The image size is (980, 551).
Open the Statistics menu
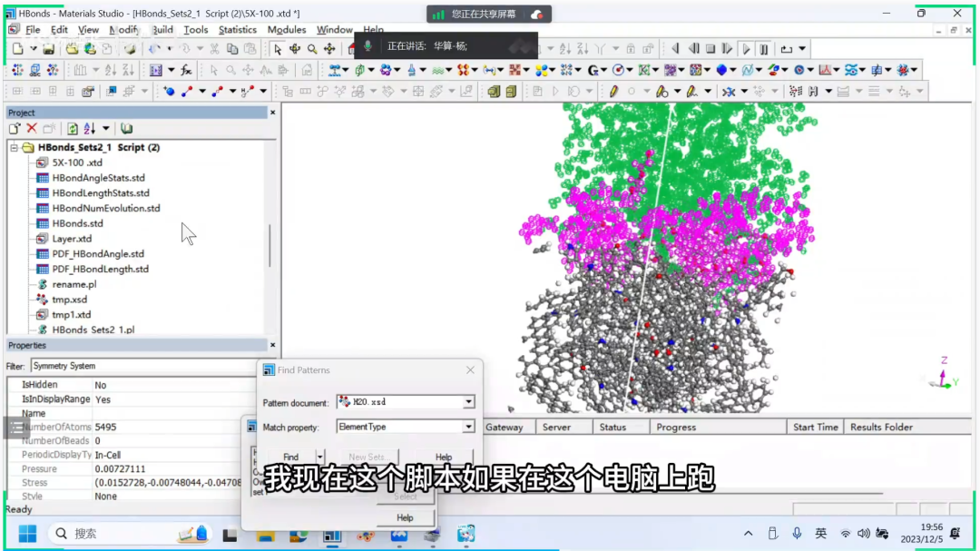click(238, 30)
